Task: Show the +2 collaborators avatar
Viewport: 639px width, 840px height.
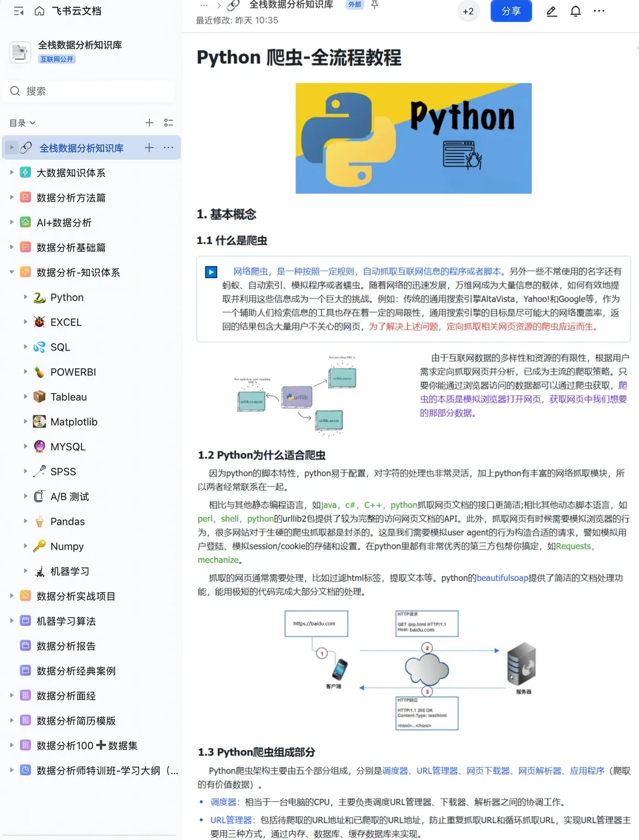Action: click(468, 11)
